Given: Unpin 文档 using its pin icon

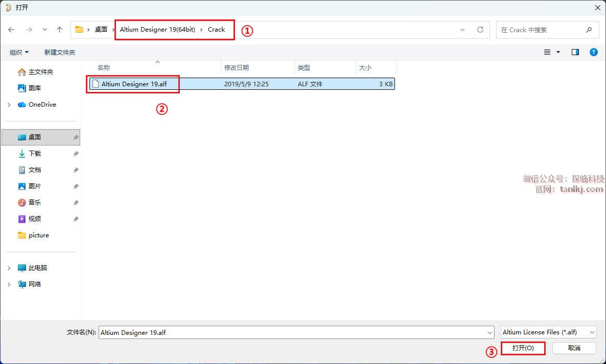Looking at the screenshot, I should click(x=76, y=170).
